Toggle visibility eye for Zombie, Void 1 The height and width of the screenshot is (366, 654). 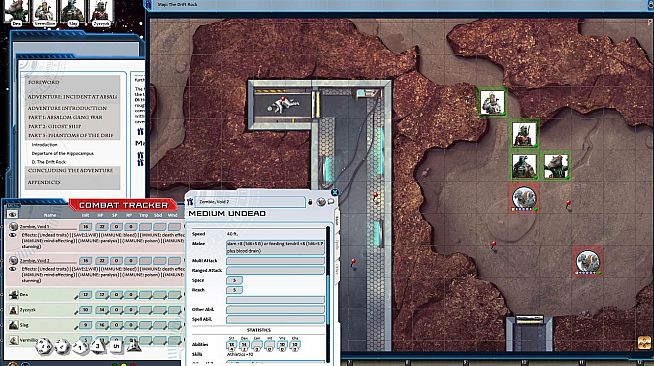coord(13,235)
